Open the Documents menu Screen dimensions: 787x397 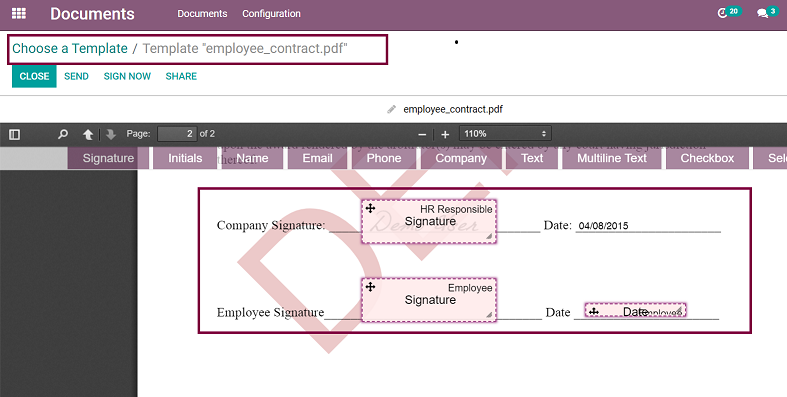[202, 14]
